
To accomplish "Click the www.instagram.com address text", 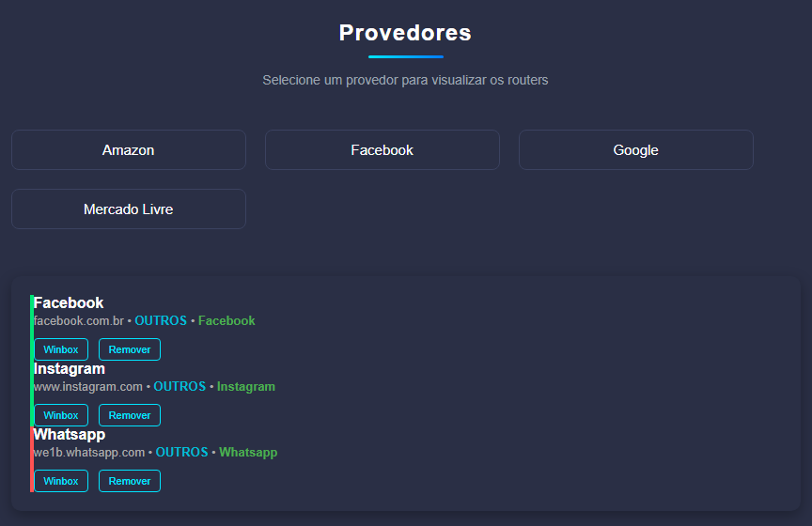I will click(x=88, y=386).
